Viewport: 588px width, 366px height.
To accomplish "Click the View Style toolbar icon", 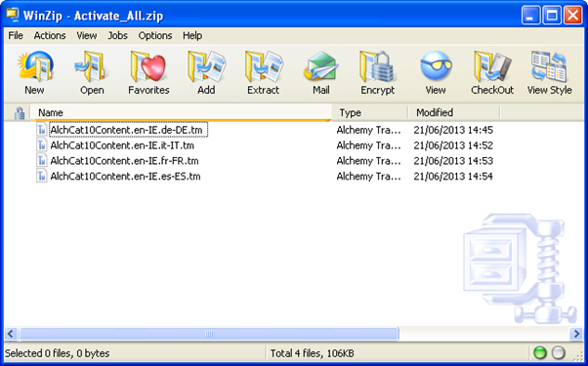I will coord(549,67).
